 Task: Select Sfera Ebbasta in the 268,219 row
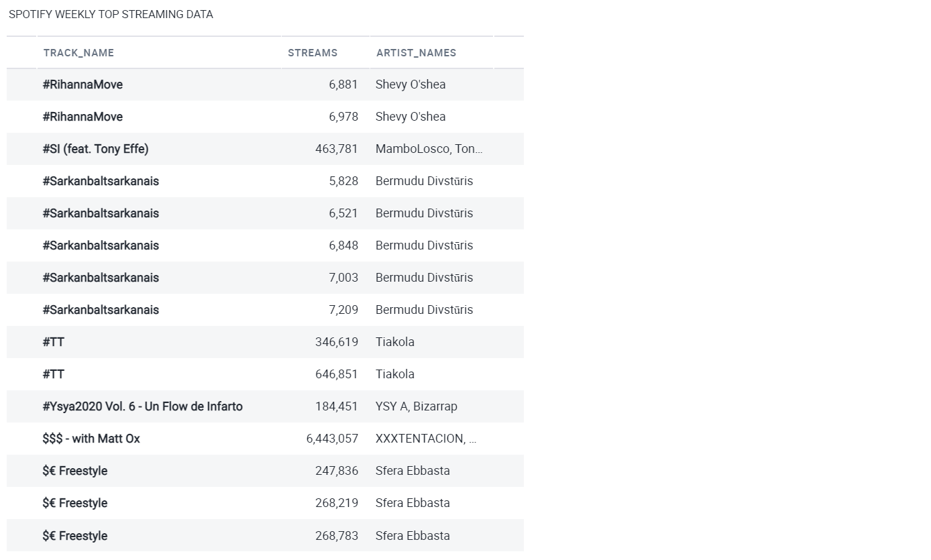413,503
